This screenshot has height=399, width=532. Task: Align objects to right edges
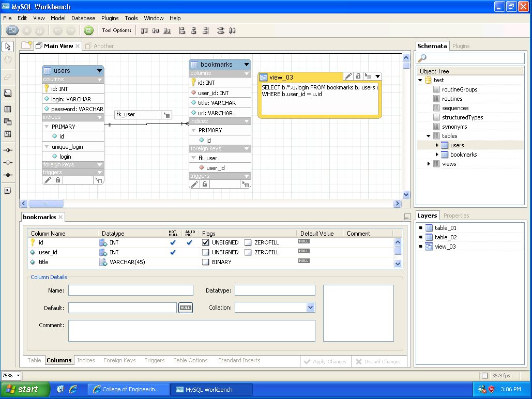pyautogui.click(x=206, y=31)
